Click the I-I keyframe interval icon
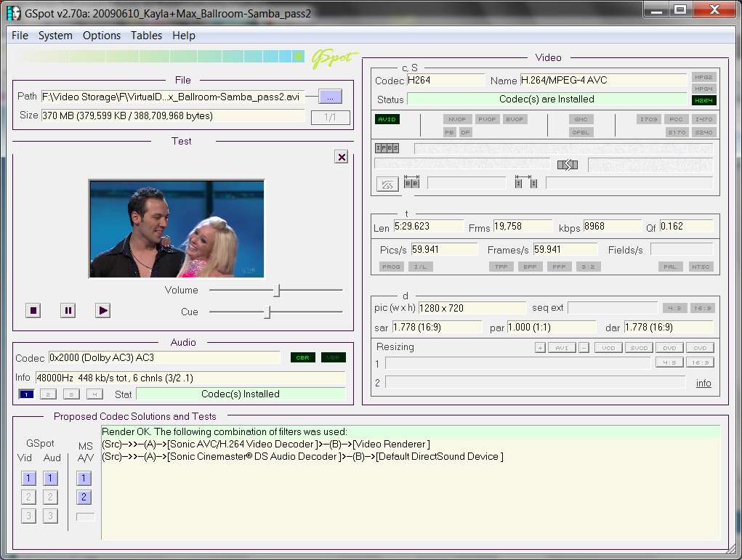Viewport: 742px width, 560px height. [526, 182]
